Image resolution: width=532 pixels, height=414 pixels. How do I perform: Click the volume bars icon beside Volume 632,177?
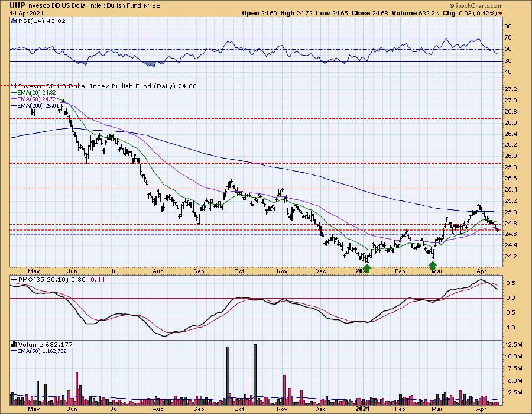click(14, 344)
